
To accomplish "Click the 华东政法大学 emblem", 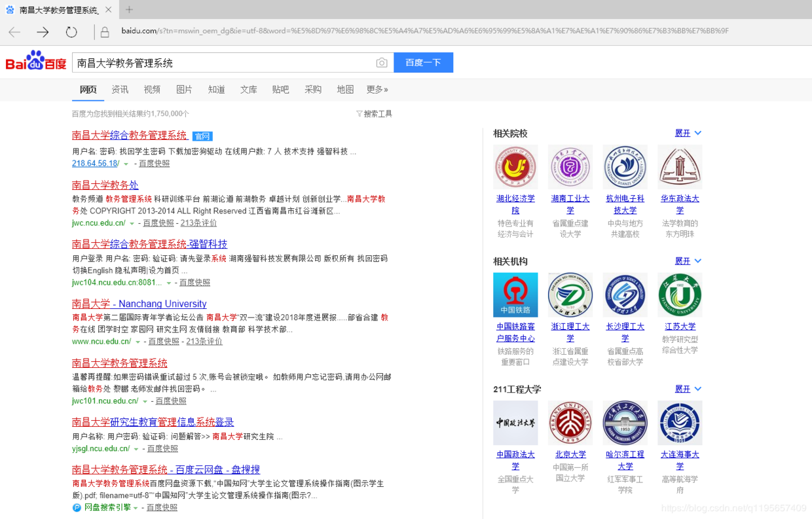I will coord(680,166).
